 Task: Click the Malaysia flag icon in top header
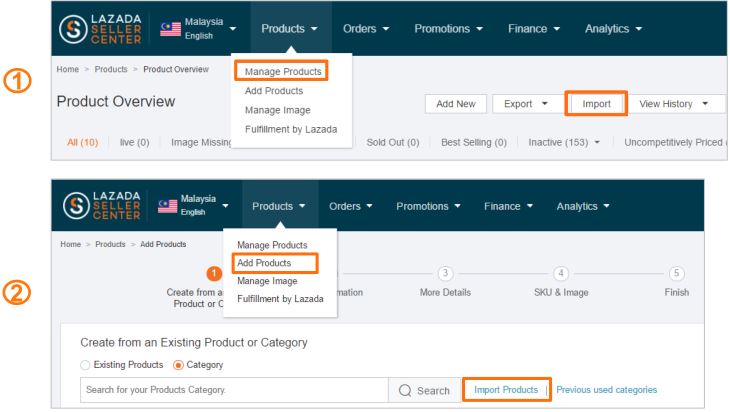click(170, 29)
